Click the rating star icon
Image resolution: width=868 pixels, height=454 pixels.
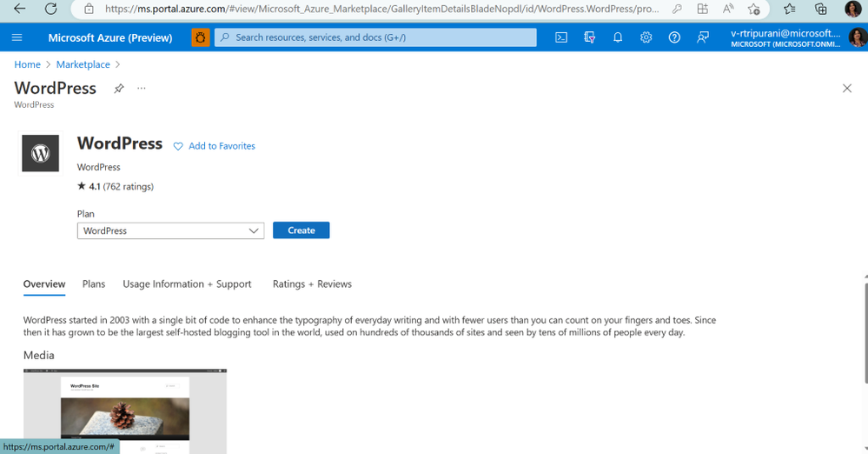(x=82, y=186)
